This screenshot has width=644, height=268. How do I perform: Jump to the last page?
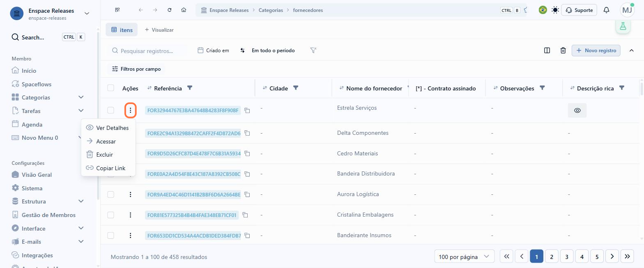point(627,256)
